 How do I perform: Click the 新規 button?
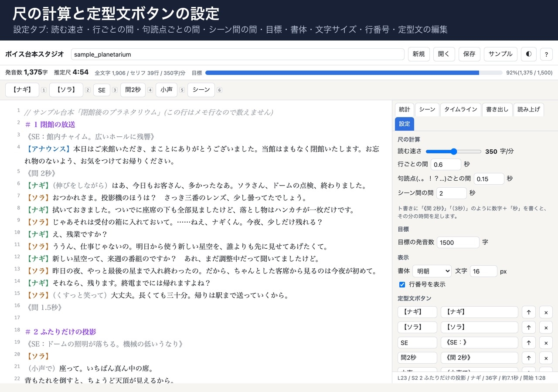click(418, 54)
